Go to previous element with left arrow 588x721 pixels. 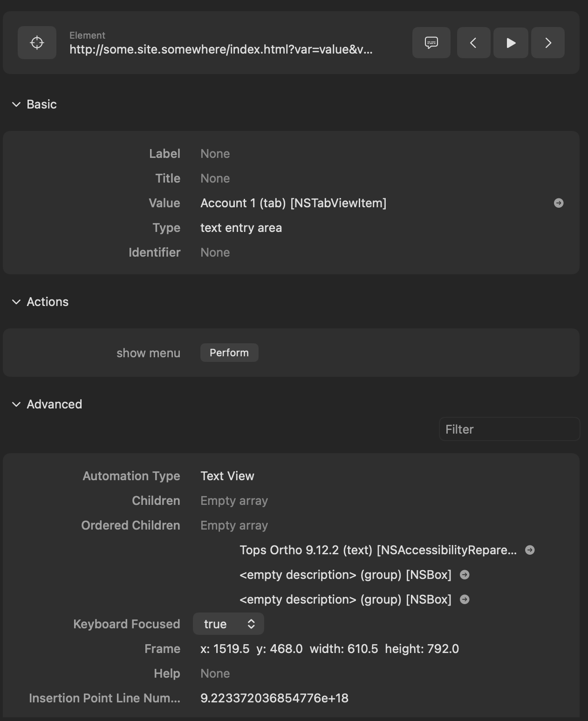(473, 43)
